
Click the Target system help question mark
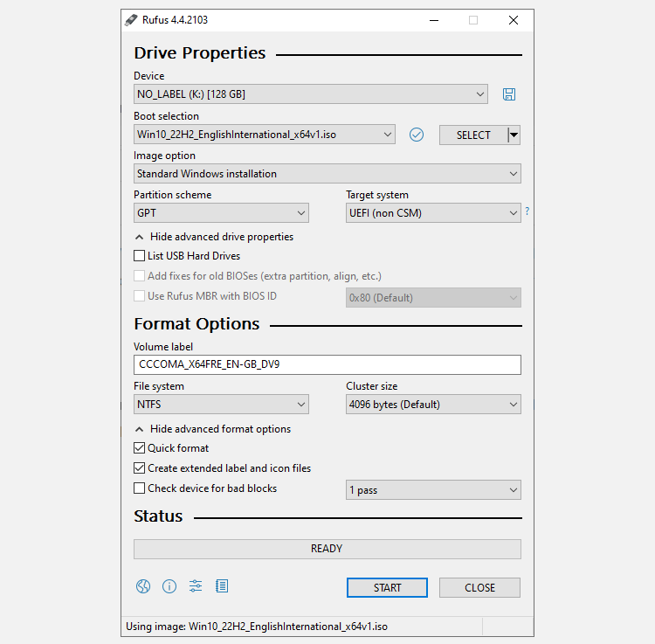coord(527,212)
